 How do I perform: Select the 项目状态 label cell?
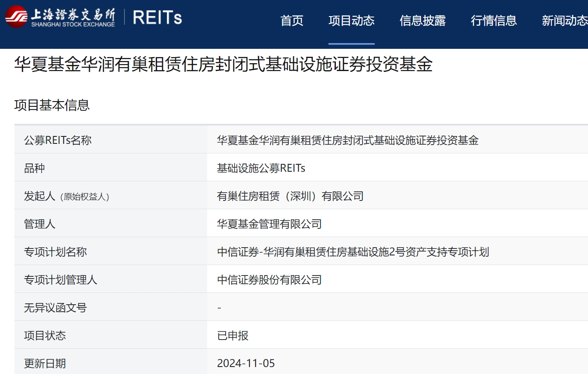pyautogui.click(x=111, y=335)
